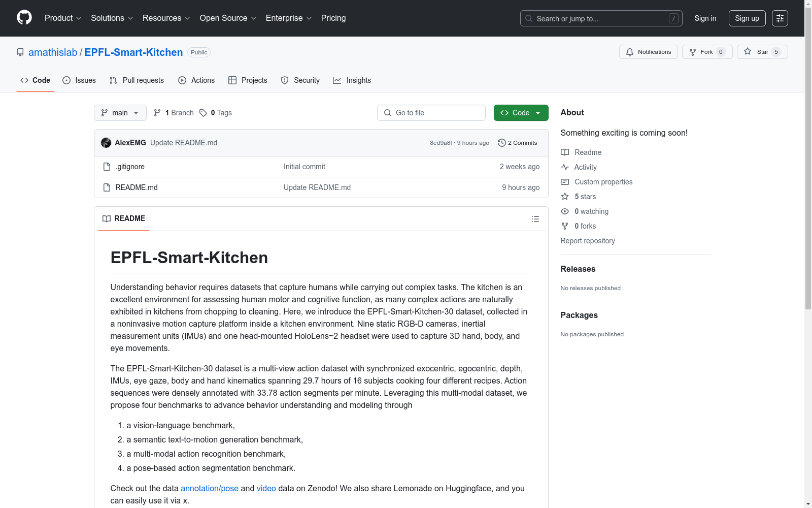
Task: Switch to the Actions tab
Action: point(196,80)
